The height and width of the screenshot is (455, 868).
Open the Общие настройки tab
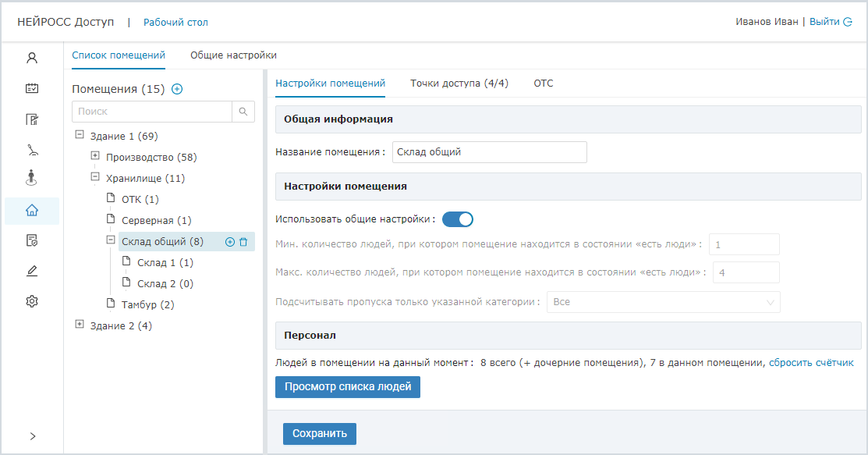233,55
